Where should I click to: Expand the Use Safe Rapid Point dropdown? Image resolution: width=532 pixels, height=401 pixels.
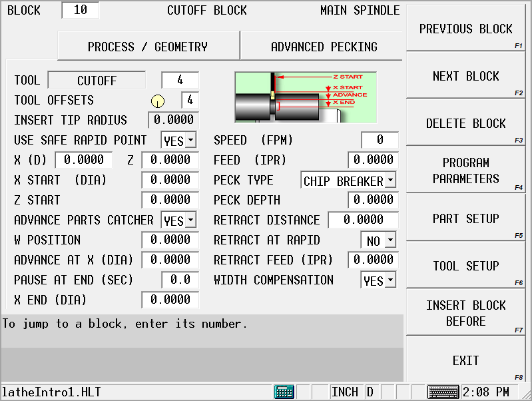[191, 140]
